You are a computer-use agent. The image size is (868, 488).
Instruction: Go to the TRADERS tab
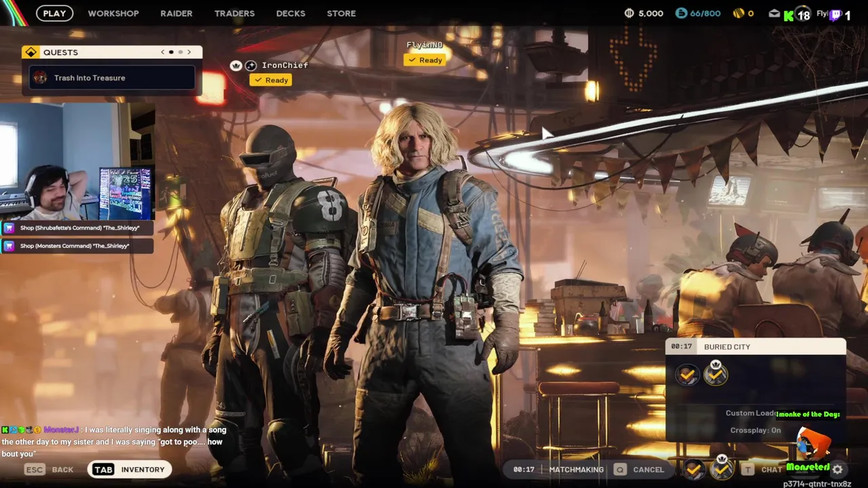pyautogui.click(x=235, y=14)
